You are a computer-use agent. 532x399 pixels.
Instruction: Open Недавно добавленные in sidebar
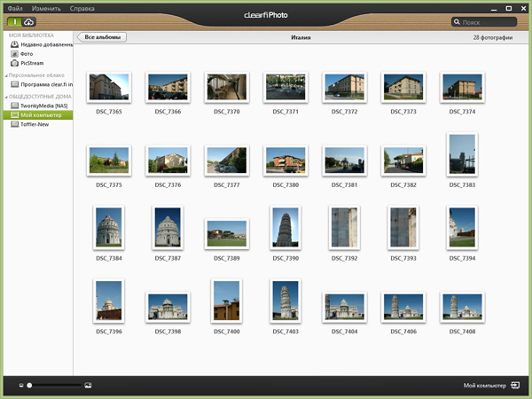pyautogui.click(x=40, y=44)
